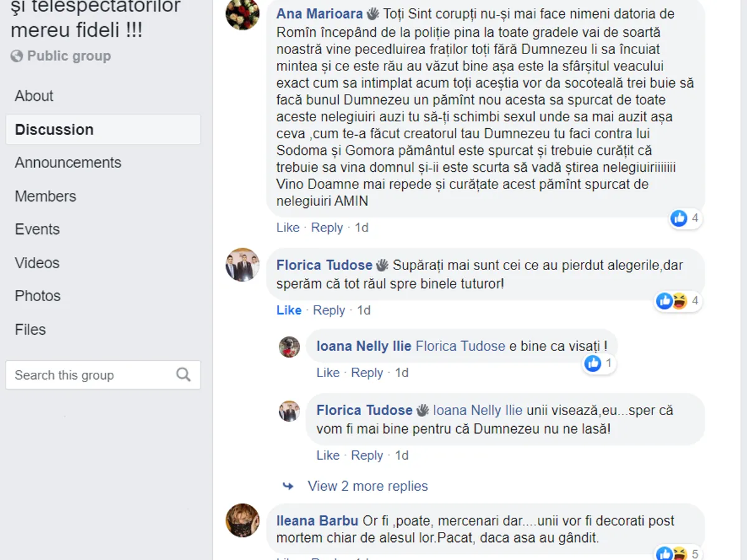Open Ana Marioara's profile picture

pyautogui.click(x=242, y=13)
